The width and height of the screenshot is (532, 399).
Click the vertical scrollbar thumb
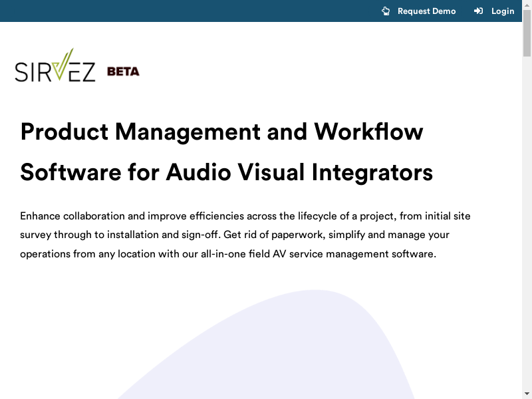click(x=527, y=33)
